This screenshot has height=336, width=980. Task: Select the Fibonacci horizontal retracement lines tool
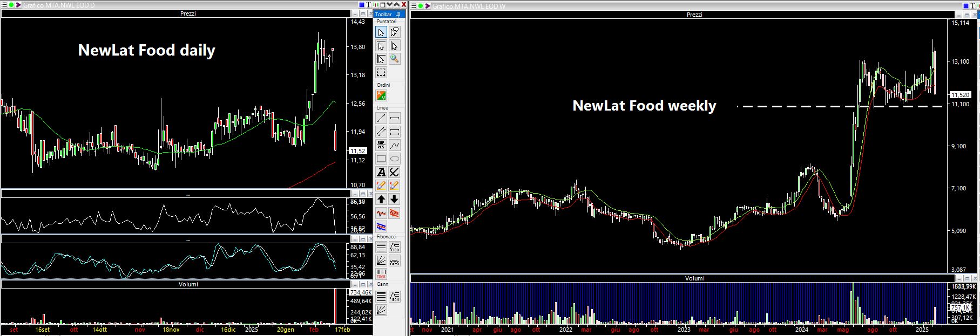click(x=381, y=248)
